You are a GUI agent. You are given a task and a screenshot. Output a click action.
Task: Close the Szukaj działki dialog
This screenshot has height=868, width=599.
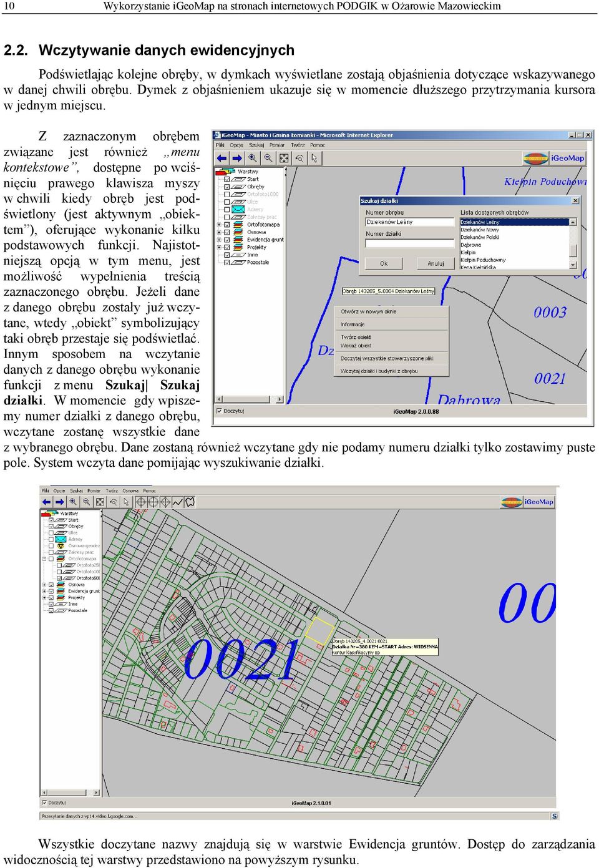coord(575,201)
